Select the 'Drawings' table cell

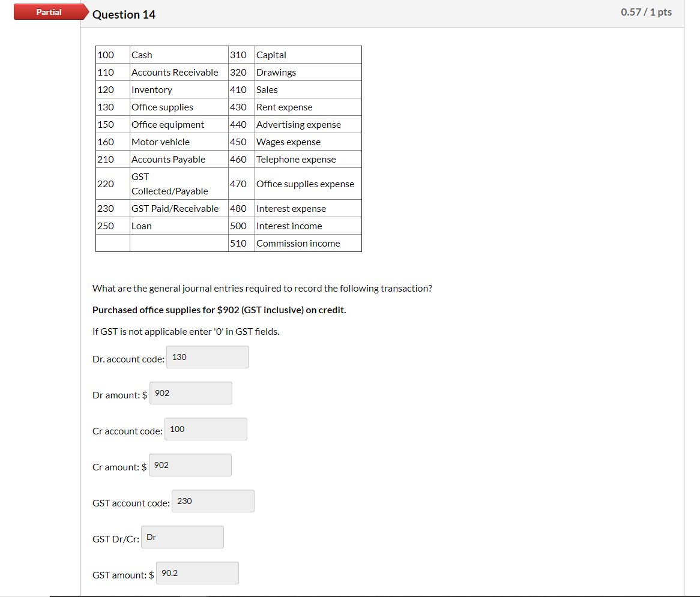pyautogui.click(x=308, y=72)
